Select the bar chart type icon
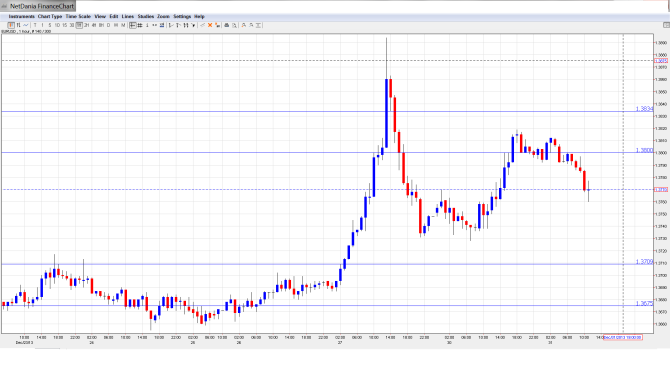This screenshot has width=670, height=376. [18, 25]
